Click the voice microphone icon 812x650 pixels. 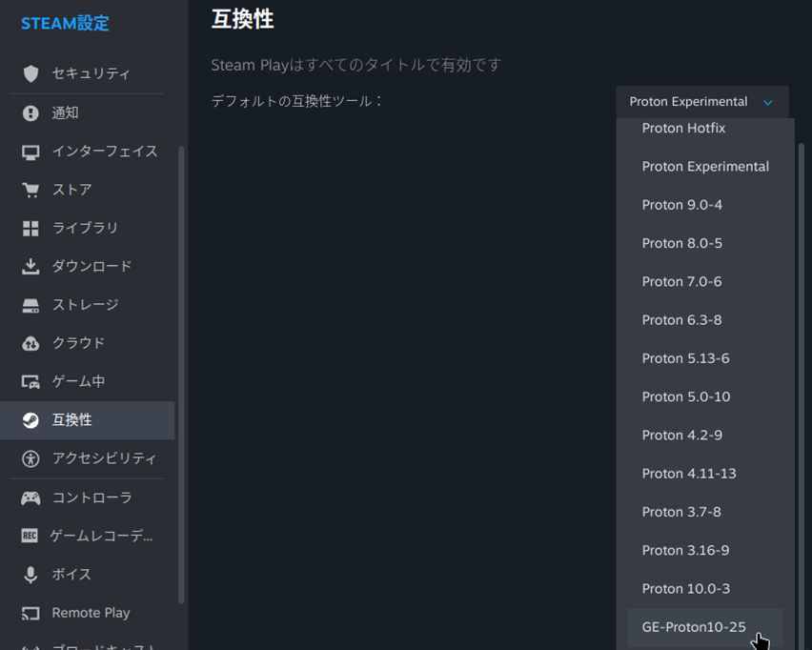pos(30,575)
